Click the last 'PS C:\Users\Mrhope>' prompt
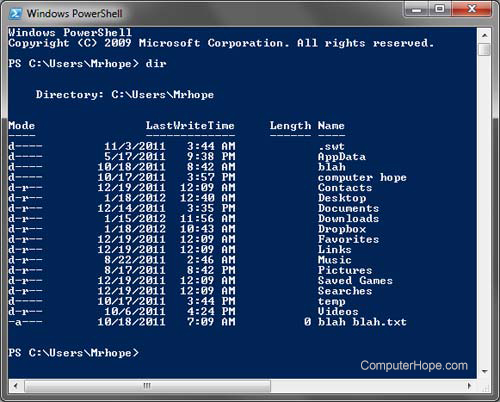 click(74, 353)
